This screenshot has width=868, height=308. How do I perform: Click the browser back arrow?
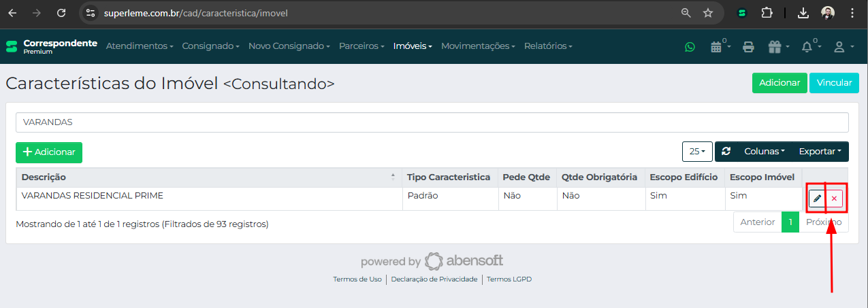(12, 13)
